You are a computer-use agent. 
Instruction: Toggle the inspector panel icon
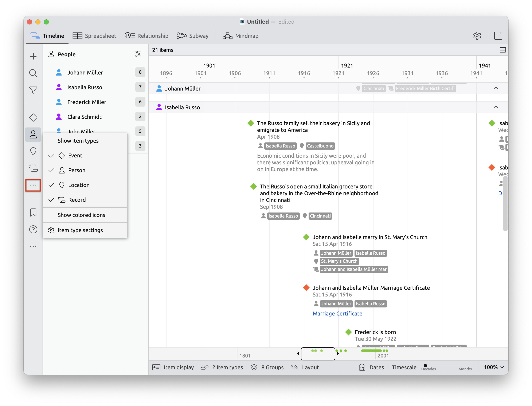point(498,36)
